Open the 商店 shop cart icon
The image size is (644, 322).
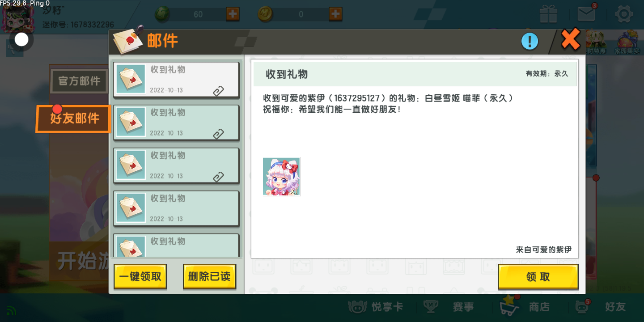coord(510,306)
